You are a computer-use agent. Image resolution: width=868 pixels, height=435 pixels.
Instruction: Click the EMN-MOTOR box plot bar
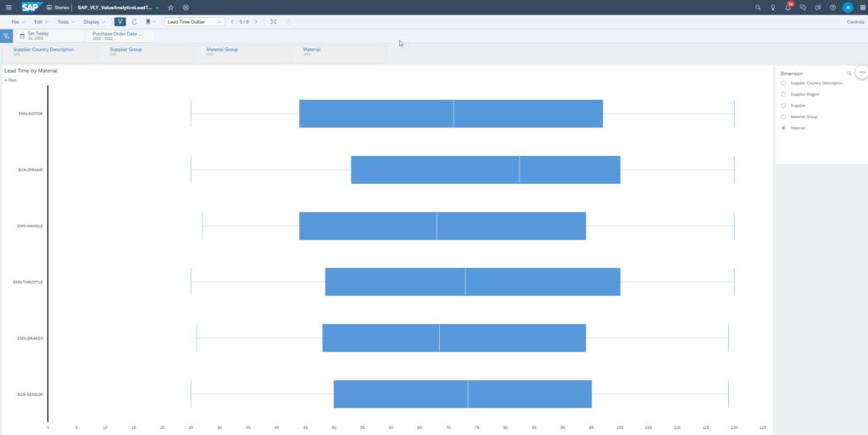(x=451, y=114)
